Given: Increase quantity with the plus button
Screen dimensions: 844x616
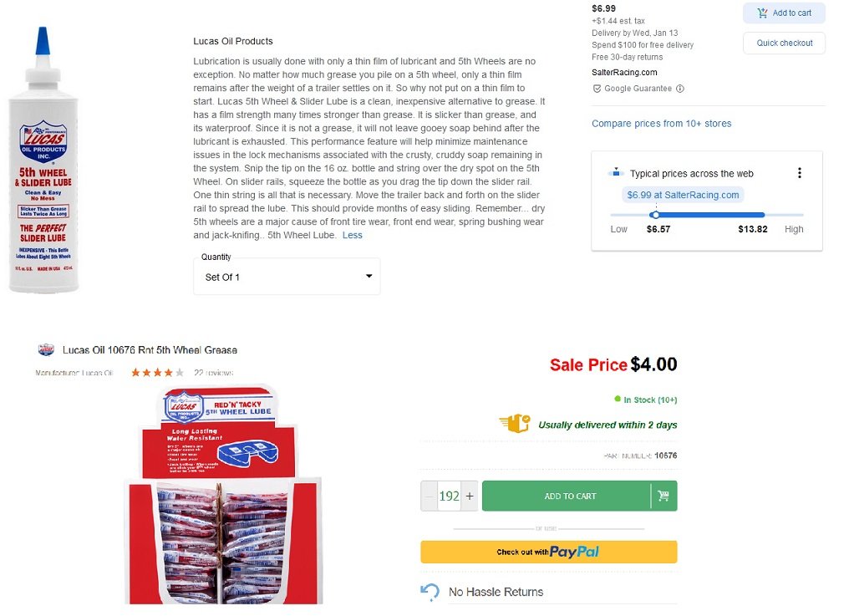Looking at the screenshot, I should (x=470, y=496).
